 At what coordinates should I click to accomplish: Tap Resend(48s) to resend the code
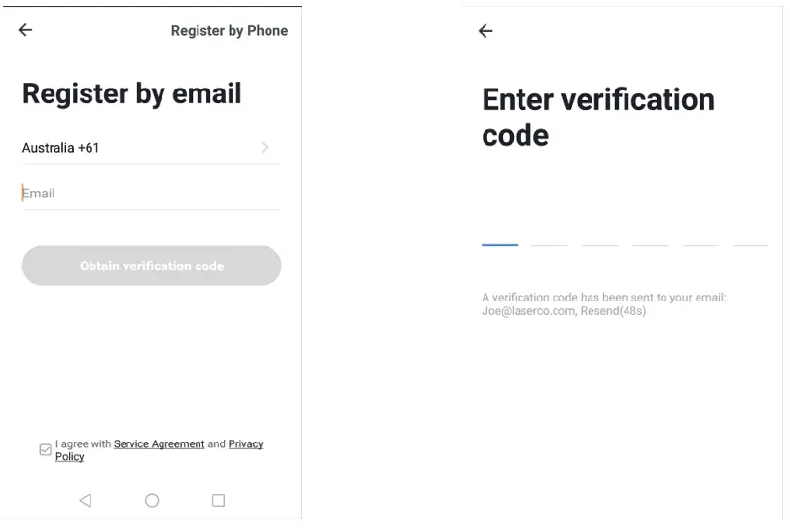point(614,312)
